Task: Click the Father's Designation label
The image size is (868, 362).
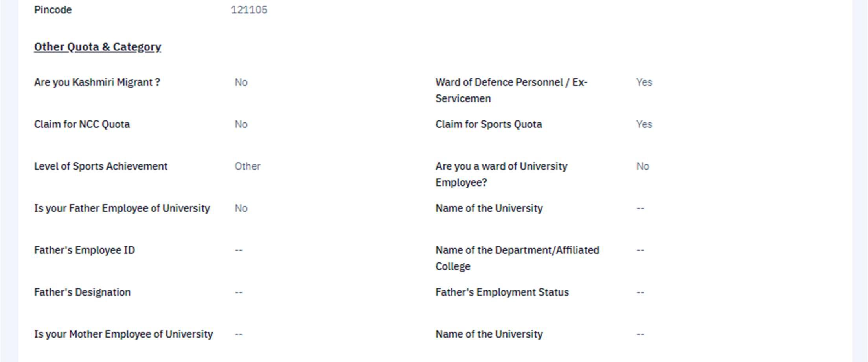Action: [82, 292]
